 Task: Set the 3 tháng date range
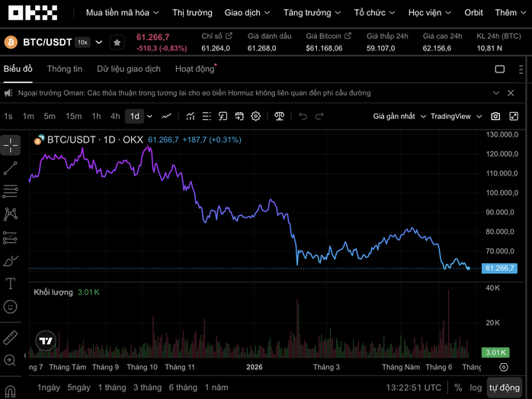click(147, 388)
